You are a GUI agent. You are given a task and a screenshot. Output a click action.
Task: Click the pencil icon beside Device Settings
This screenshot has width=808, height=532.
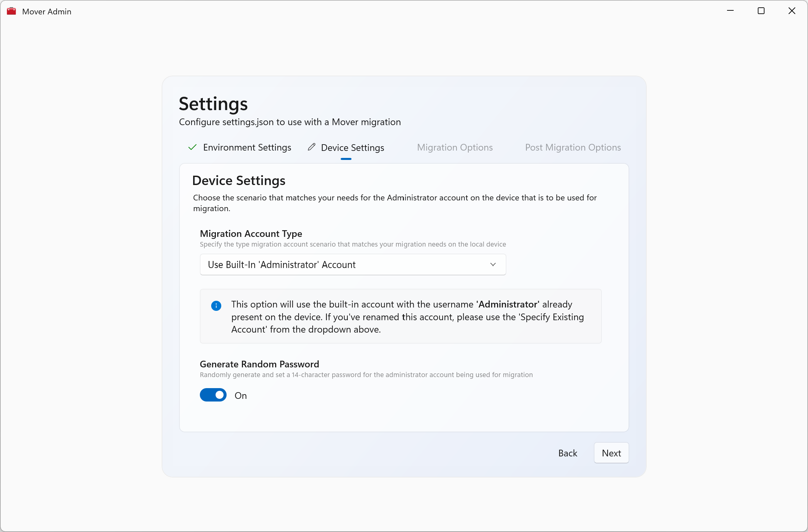(312, 147)
